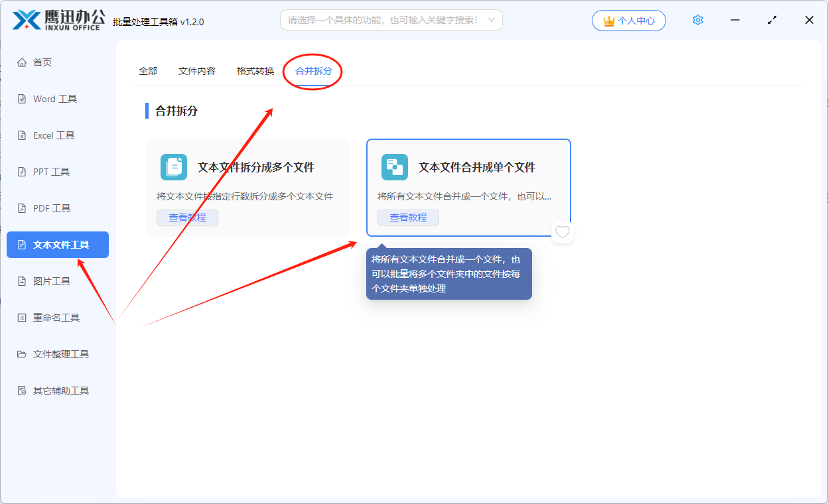Click the 文本文件工具 document icon
The height and width of the screenshot is (504, 828).
tap(22, 245)
